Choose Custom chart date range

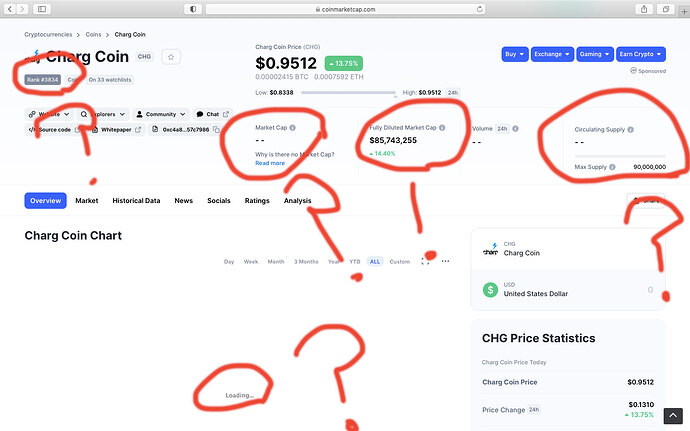tap(400, 262)
